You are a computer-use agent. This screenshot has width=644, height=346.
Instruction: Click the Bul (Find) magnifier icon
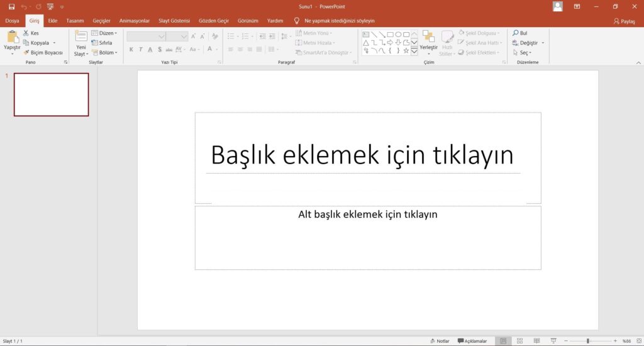tap(515, 33)
